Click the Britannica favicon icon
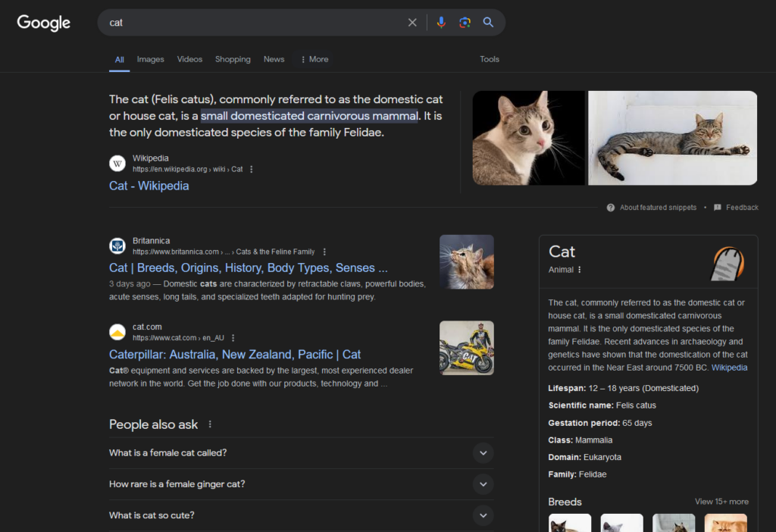Viewport: 776px width, 532px height. [x=117, y=246]
